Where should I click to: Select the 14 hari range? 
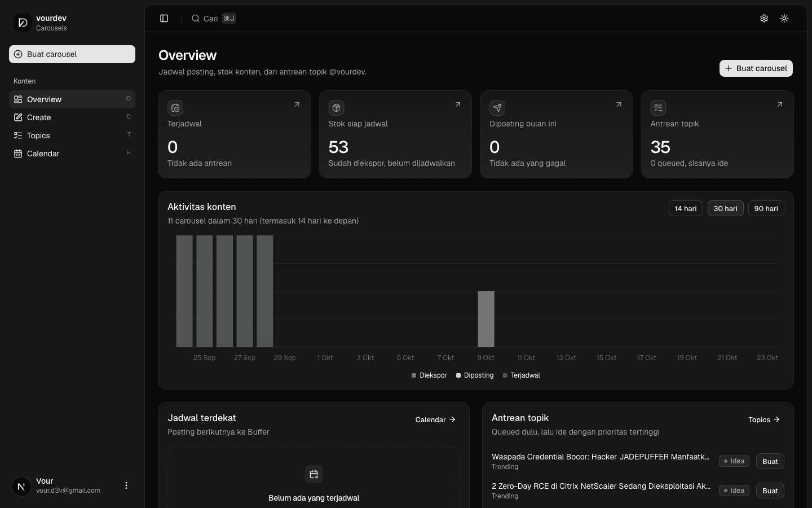pyautogui.click(x=686, y=208)
